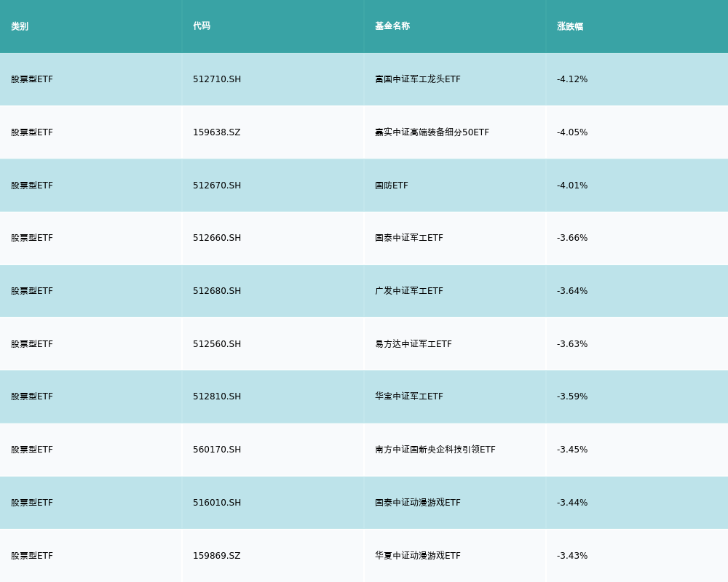The width and height of the screenshot is (728, 582).
Task: Click the -3.43% change value
Action: pos(572,556)
